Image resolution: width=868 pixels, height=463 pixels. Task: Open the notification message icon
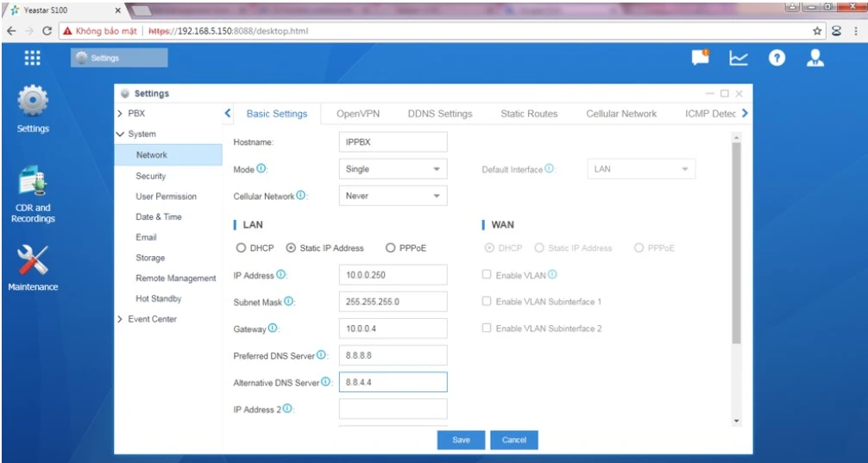pos(700,58)
